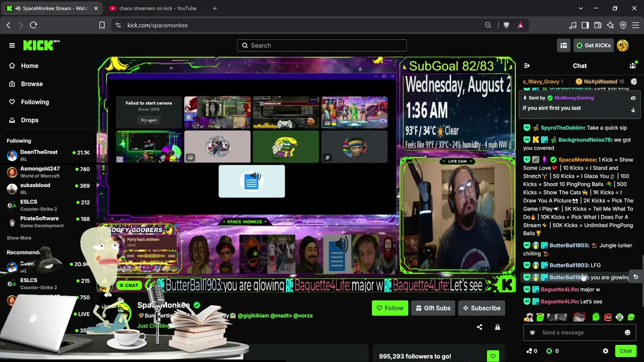This screenshot has height=362, width=644.
Task: Open Brave media playlist music icon
Action: click(x=573, y=25)
